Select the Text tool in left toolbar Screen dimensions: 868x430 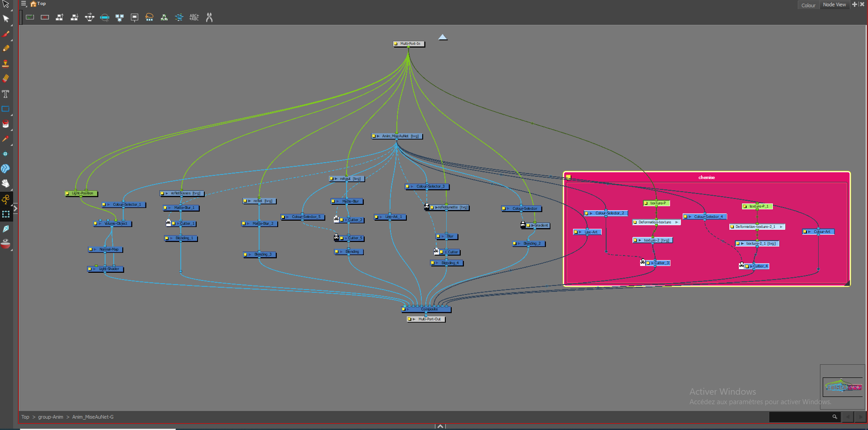point(6,94)
